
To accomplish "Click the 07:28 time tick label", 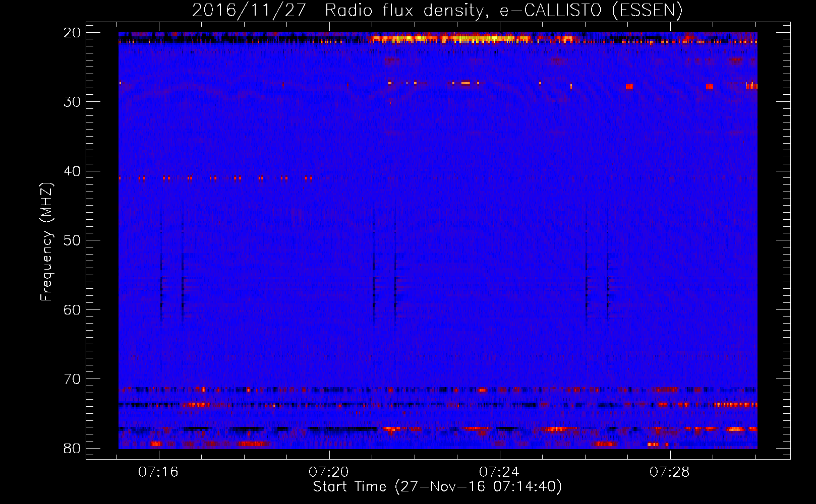I will 669,472.
